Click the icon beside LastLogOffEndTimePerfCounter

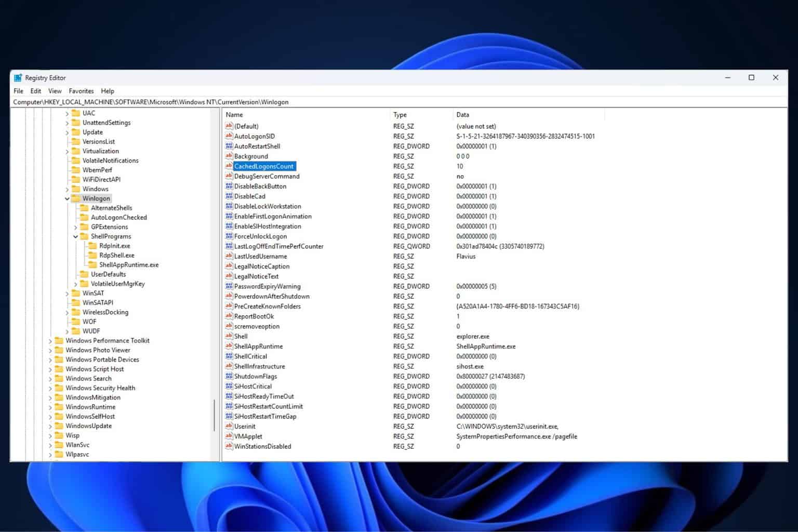click(x=229, y=246)
